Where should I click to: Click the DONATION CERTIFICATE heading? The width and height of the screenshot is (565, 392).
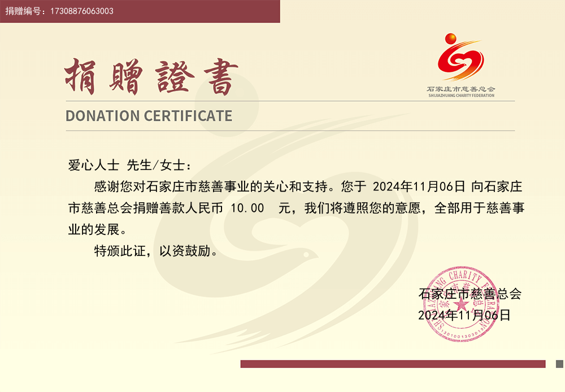coord(149,116)
